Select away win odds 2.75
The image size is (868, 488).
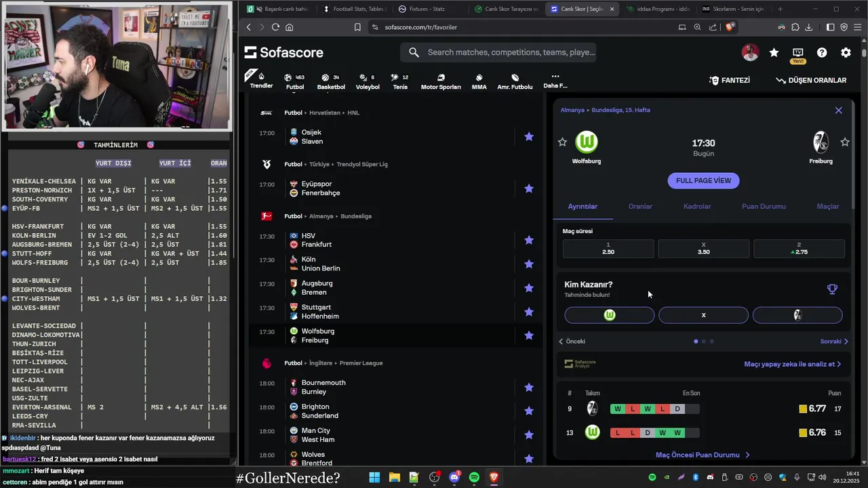tap(799, 249)
